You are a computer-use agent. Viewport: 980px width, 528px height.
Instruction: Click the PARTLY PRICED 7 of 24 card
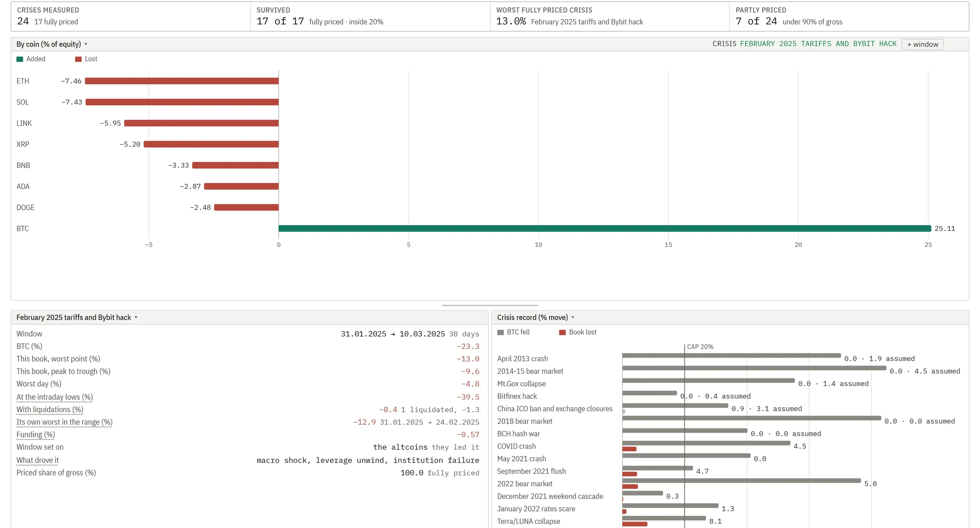[x=849, y=16]
